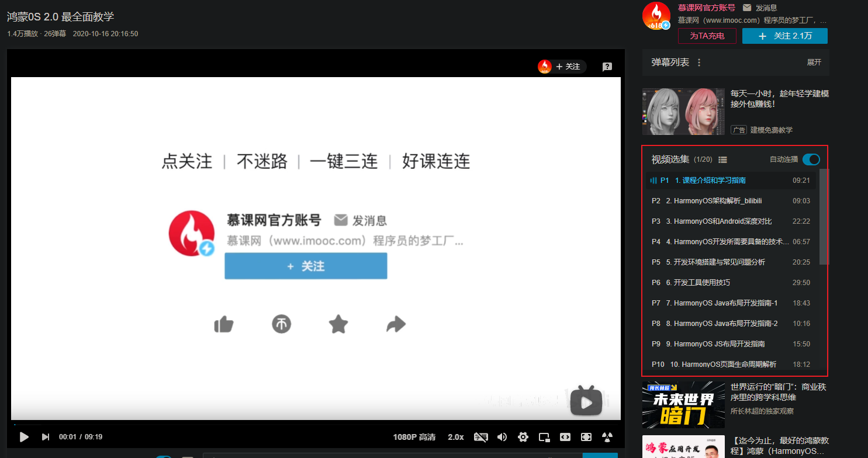Open the 最好的鸿蒙教程 recommended video title
868x458 pixels.
[x=780, y=446]
